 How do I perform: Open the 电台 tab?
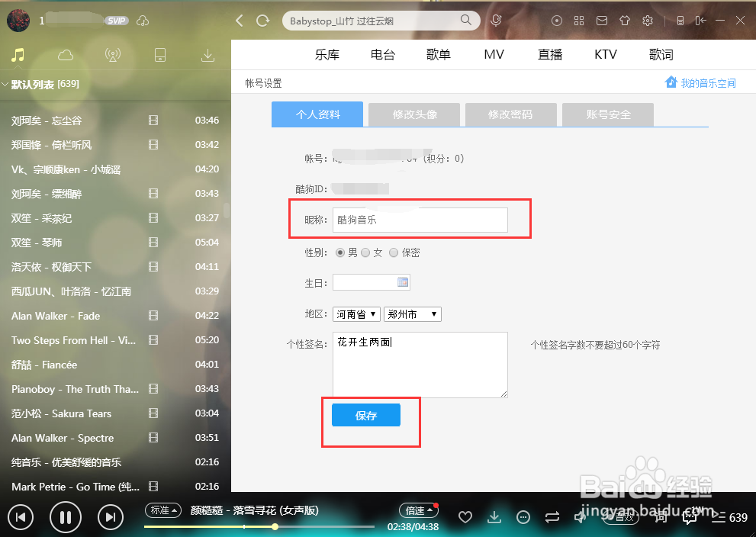[x=383, y=54]
